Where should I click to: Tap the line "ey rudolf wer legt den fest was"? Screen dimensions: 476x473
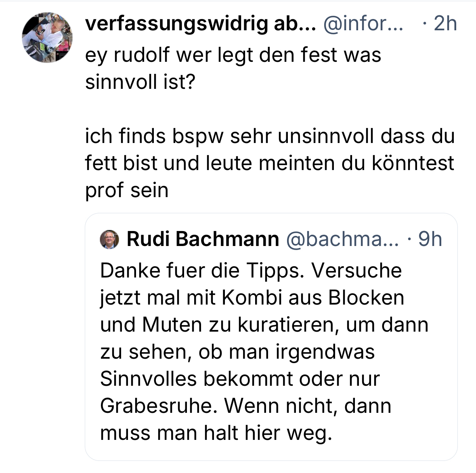(x=233, y=55)
